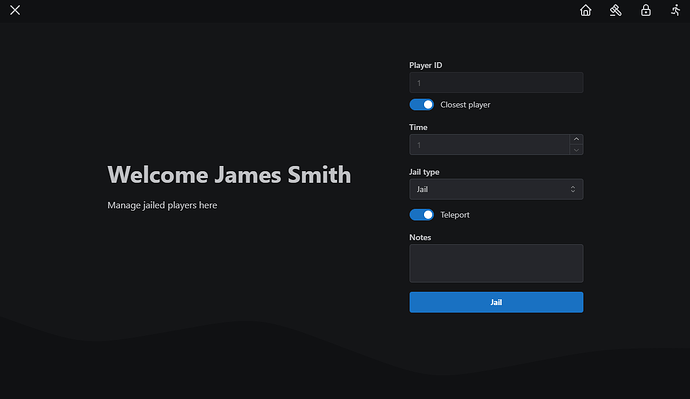Close the panel with X icon
690x399 pixels.
pyautogui.click(x=15, y=10)
